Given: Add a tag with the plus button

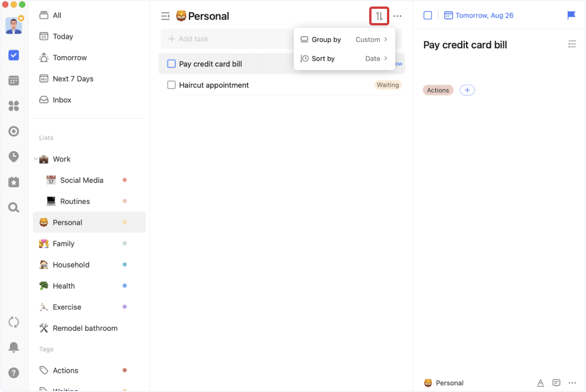Looking at the screenshot, I should 467,90.
